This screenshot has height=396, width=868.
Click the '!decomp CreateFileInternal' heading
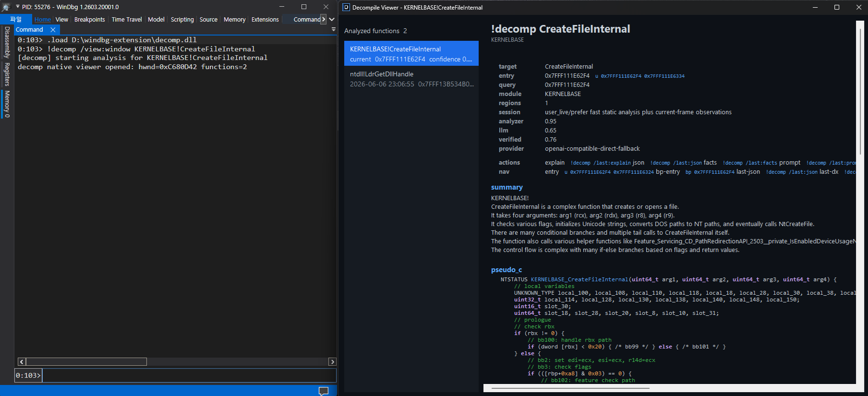[x=560, y=29]
